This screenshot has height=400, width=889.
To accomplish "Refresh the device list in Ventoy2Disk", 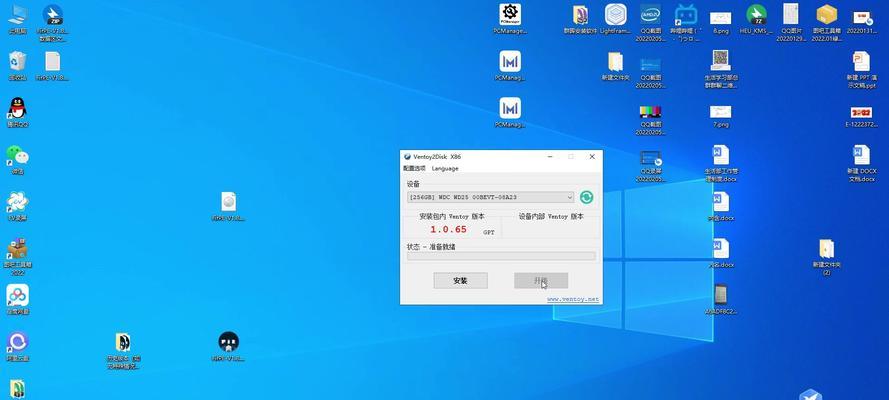I will click(x=587, y=197).
